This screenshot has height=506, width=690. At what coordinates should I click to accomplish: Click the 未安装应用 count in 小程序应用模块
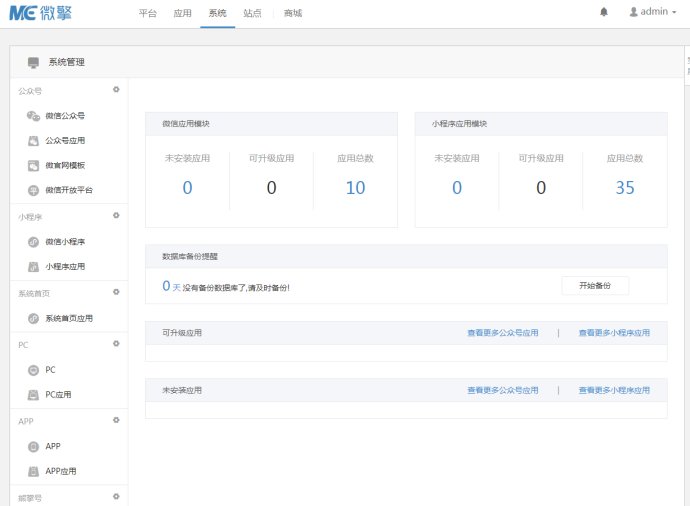pyautogui.click(x=457, y=188)
